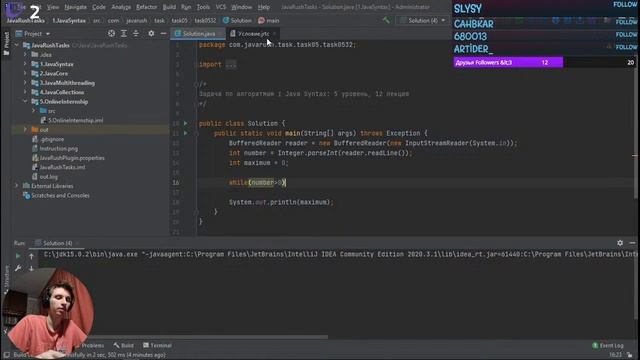Expand the .idea folder
Screen dimensions: 640x360
tap(25, 54)
